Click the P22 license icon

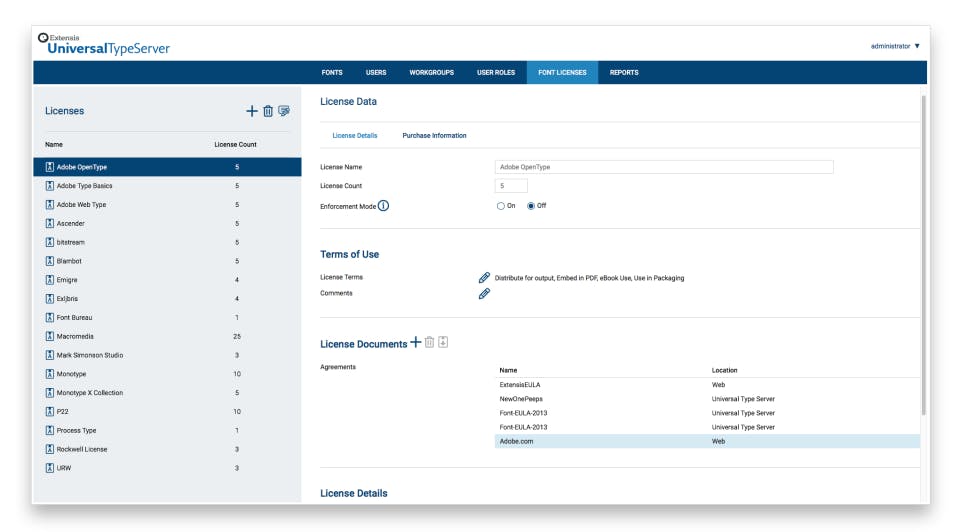50,411
